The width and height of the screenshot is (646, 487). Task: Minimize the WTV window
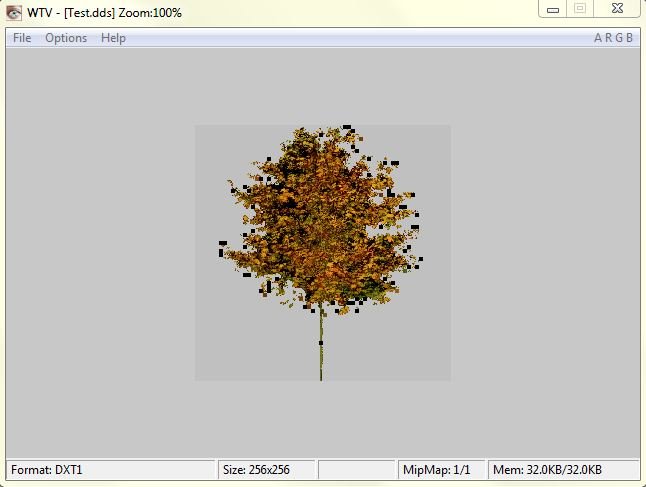click(x=553, y=10)
